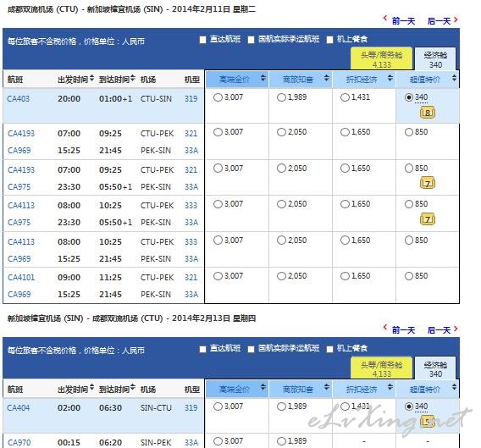This screenshot has height=448, width=481.
Task: Click the seat-count 5 badge for CA404
Action: pos(428,422)
